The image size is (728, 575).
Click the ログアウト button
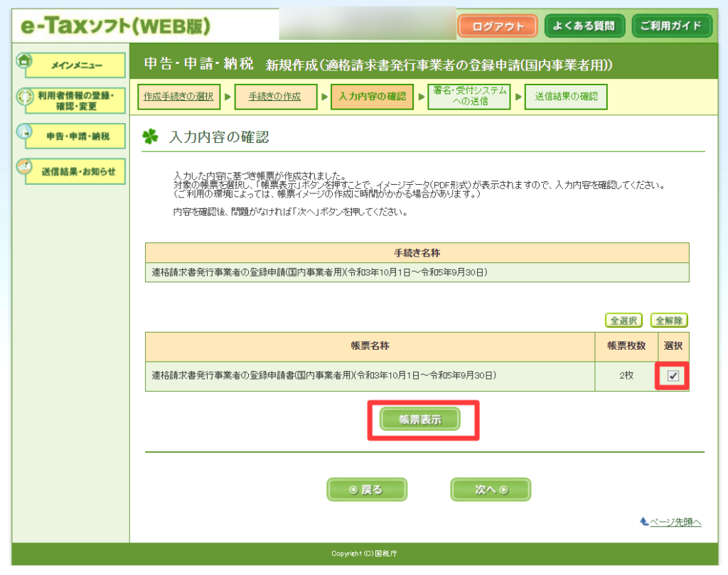[x=498, y=26]
